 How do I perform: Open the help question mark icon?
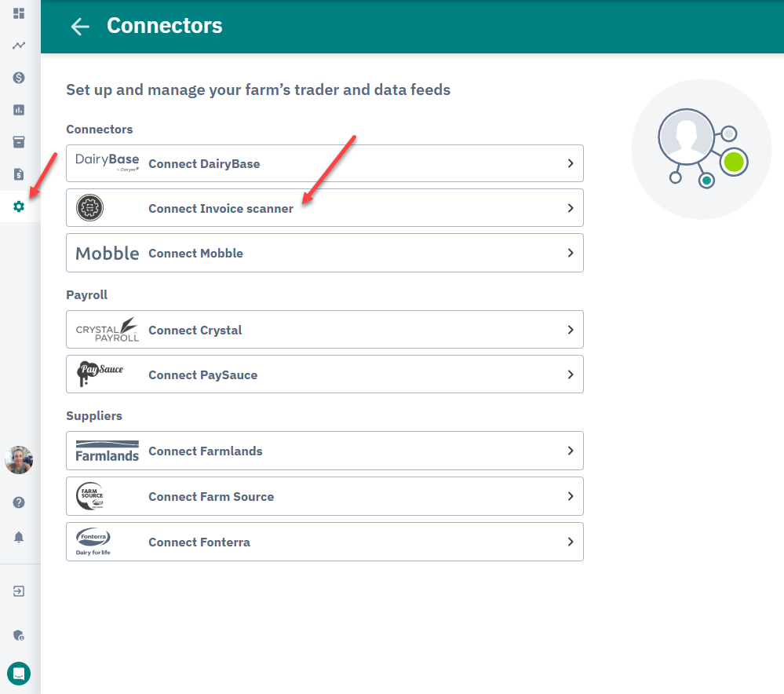pos(19,502)
